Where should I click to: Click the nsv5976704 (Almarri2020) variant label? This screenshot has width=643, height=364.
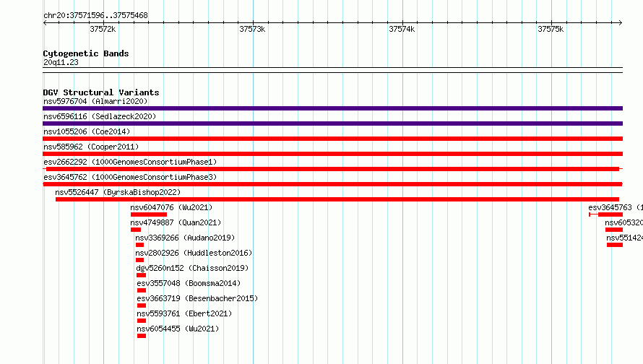[95, 101]
